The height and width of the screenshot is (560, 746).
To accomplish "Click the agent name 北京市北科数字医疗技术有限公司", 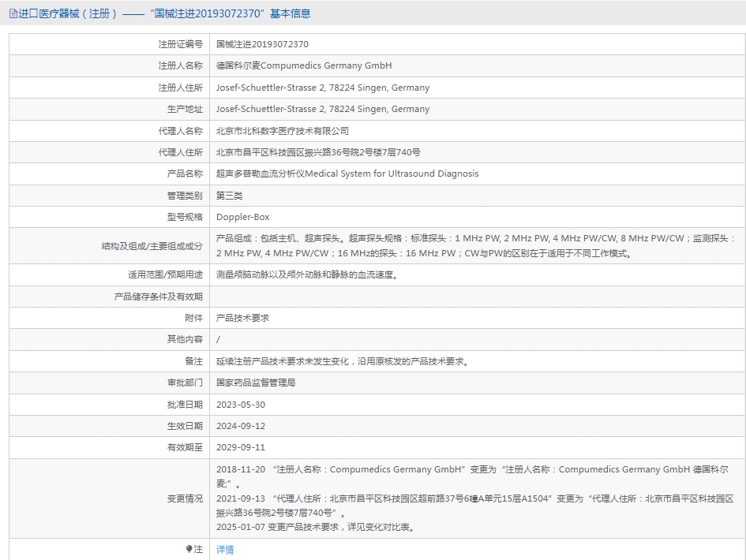I will click(282, 131).
